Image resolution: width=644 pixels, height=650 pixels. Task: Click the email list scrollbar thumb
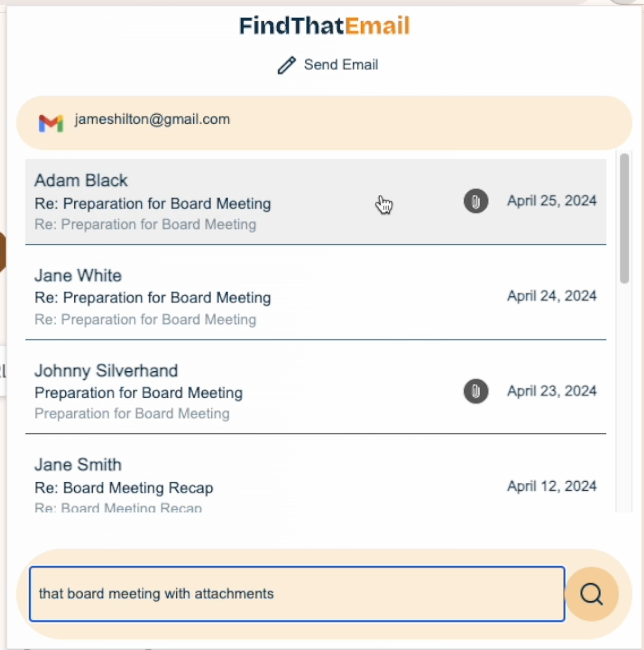pyautogui.click(x=624, y=217)
